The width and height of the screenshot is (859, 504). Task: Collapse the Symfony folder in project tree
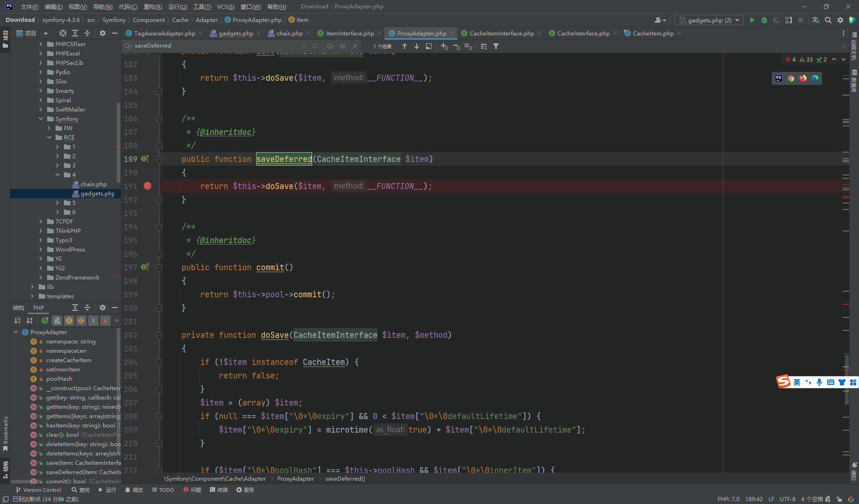pos(41,119)
